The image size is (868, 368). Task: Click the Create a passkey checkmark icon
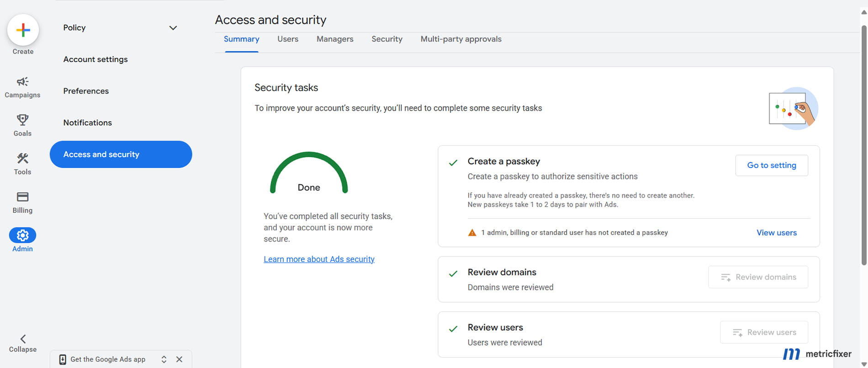[453, 163]
